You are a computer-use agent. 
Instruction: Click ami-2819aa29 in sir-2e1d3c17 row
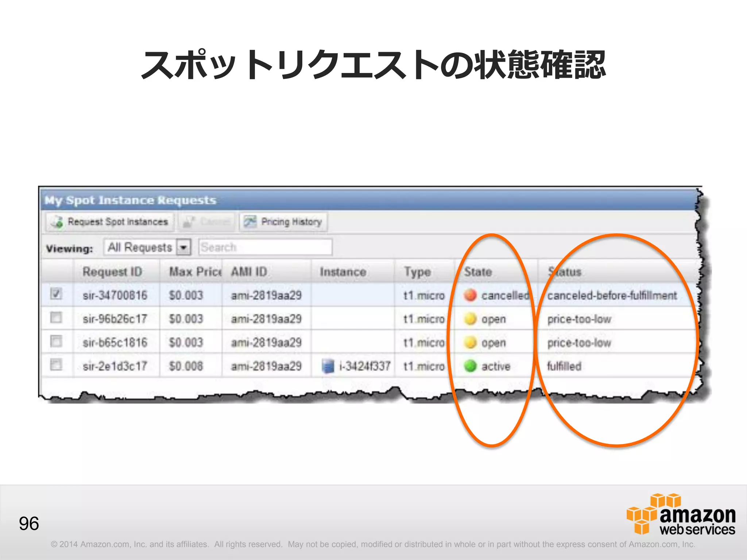coord(266,366)
